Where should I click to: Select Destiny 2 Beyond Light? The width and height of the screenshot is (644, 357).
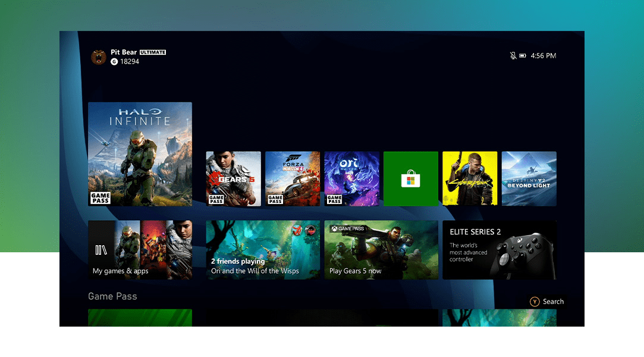(x=529, y=178)
